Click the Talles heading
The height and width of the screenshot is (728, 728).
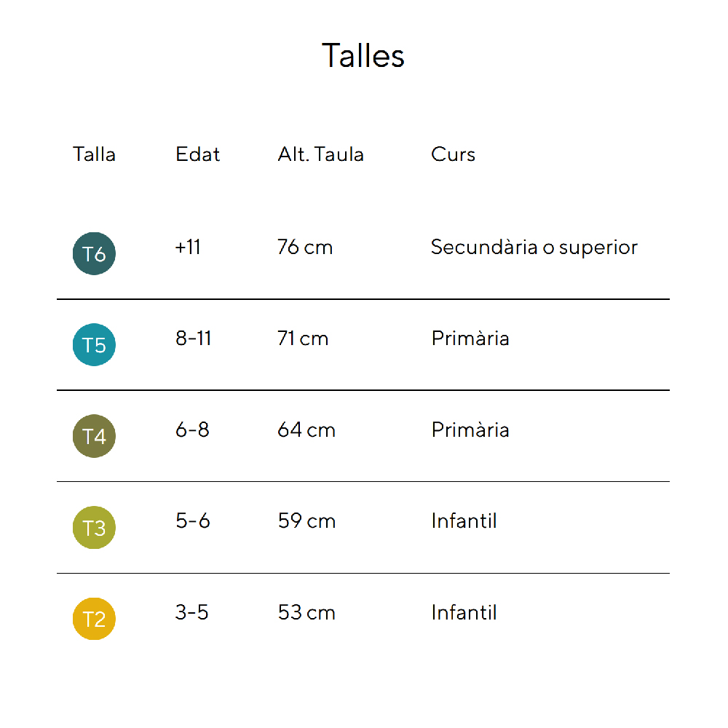363,56
